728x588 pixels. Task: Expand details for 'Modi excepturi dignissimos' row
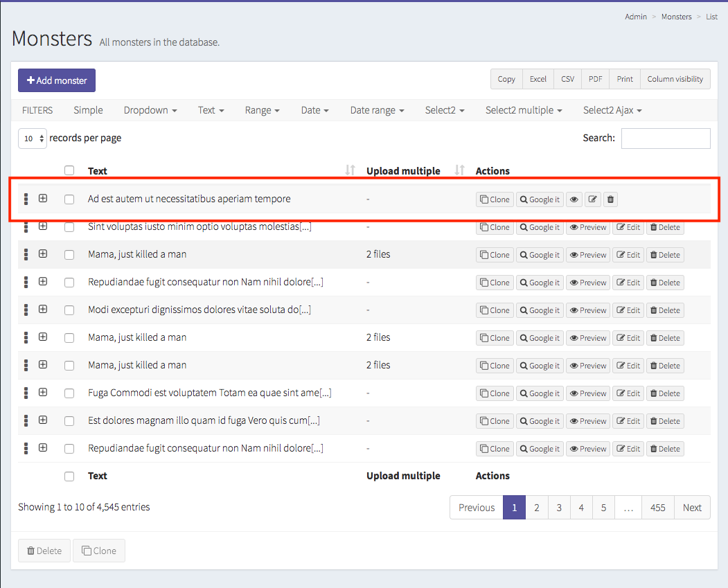(x=43, y=310)
